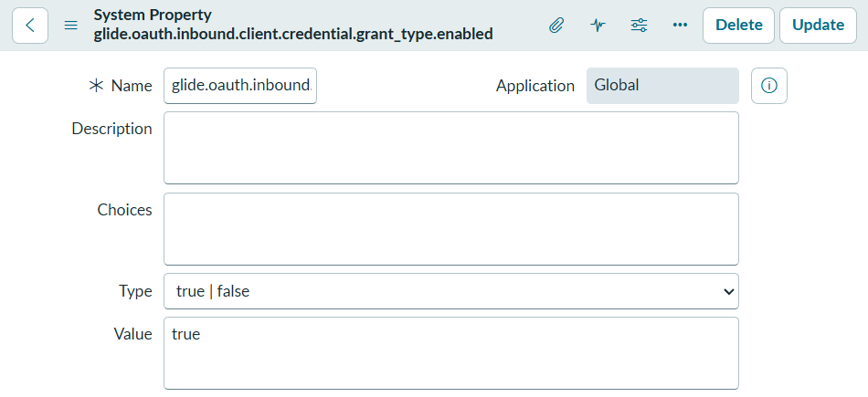Open the form context menu hamburger icon
868x397 pixels.
[71, 26]
